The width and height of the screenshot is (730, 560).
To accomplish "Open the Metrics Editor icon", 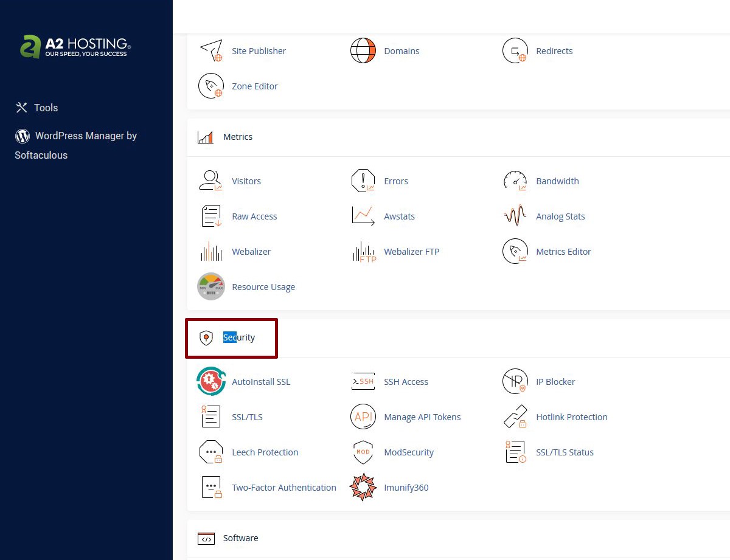I will 515,252.
